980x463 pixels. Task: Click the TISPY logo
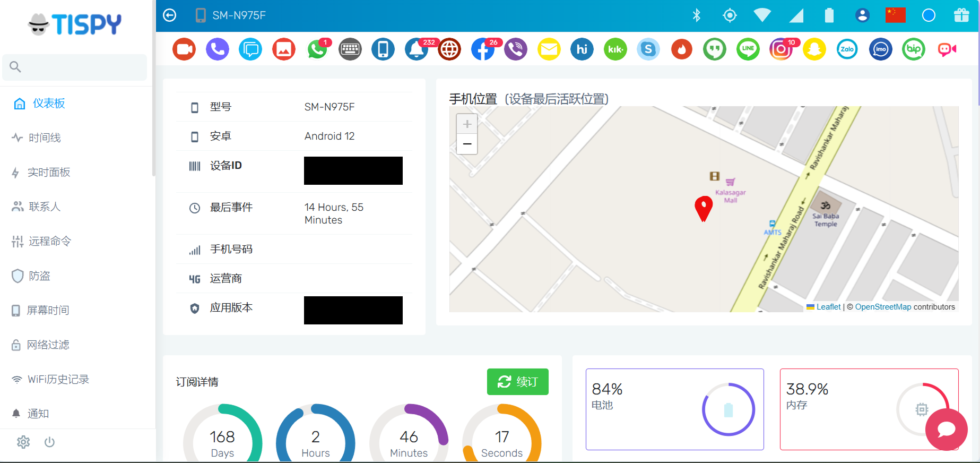pyautogui.click(x=75, y=24)
